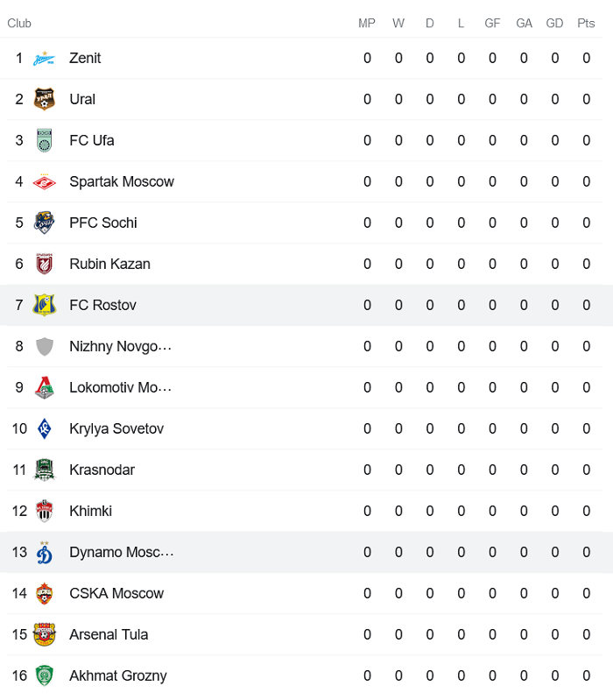The image size is (613, 700).
Task: Open Akhmat Grozny team entry
Action: (117, 676)
